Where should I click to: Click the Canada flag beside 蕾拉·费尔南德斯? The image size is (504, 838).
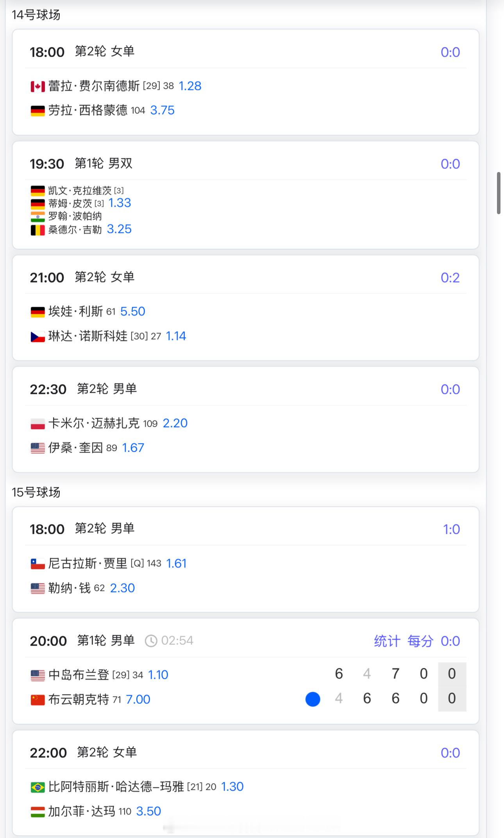(38, 86)
